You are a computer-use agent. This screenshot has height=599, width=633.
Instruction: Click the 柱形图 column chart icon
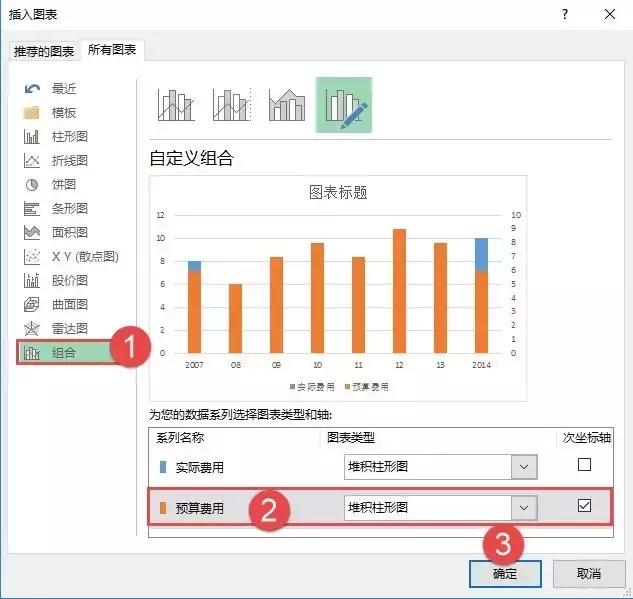(x=31, y=136)
